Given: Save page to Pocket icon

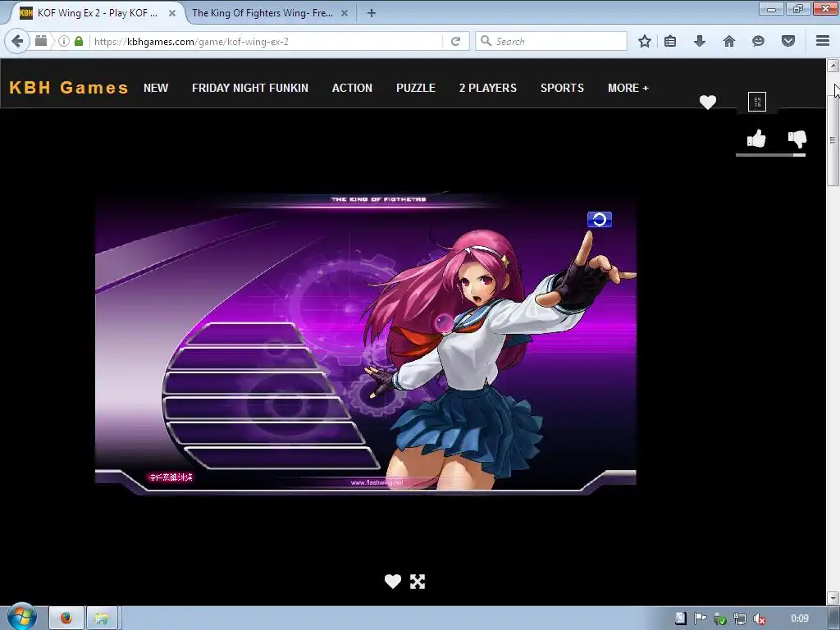Looking at the screenshot, I should [788, 41].
